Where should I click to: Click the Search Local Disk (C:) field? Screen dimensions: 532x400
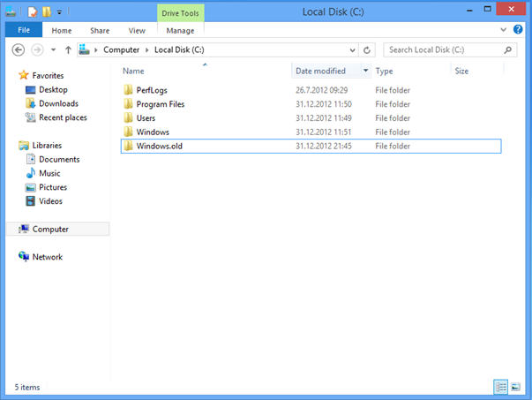tap(450, 50)
